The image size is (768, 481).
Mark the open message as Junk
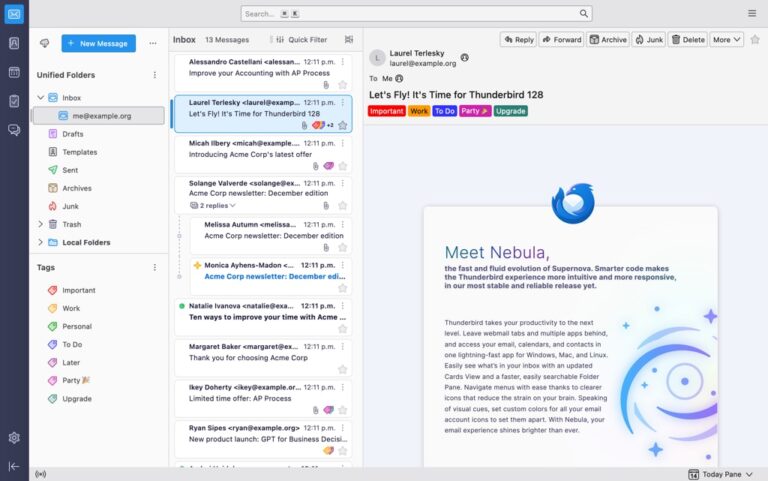pos(649,40)
